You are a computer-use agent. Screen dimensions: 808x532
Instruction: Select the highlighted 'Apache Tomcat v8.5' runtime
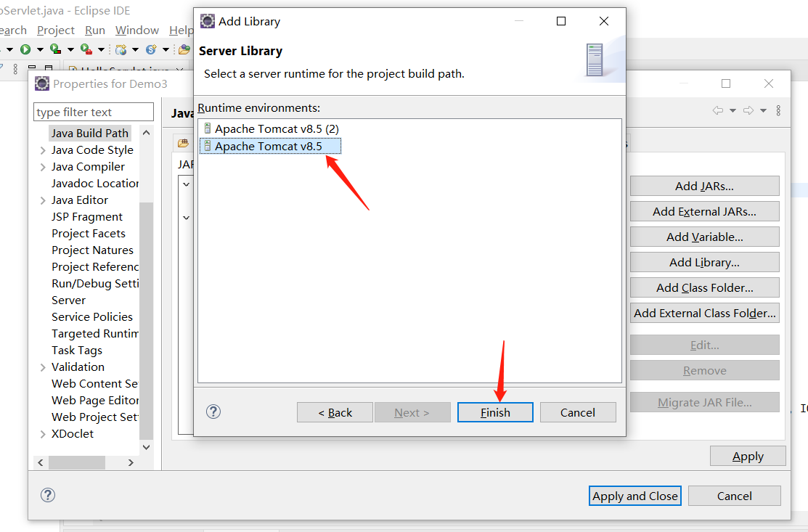(x=270, y=147)
